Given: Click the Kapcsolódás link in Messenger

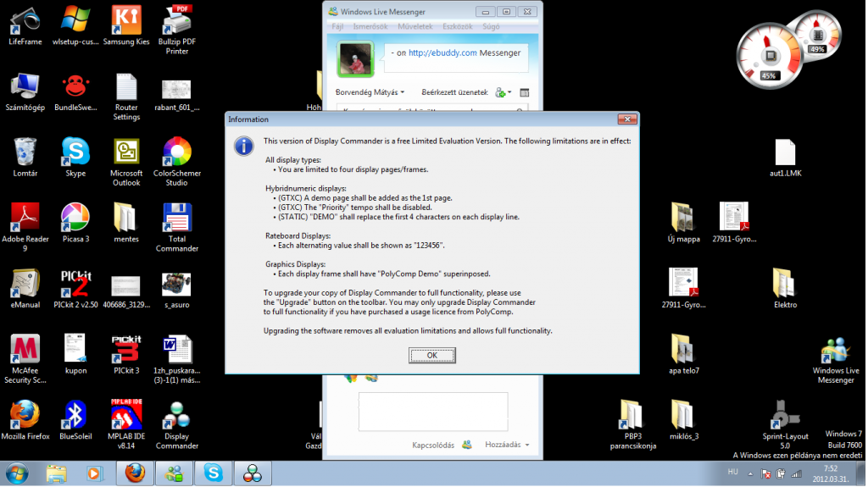Looking at the screenshot, I should click(x=433, y=445).
